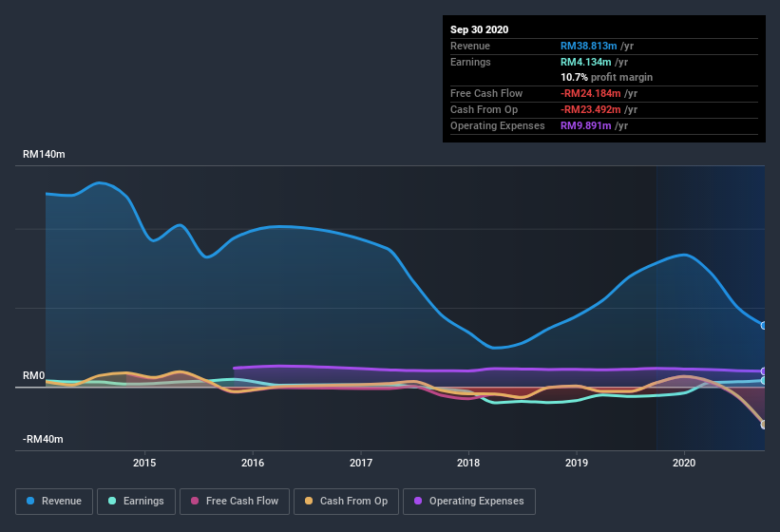Click the Revenue line endpoint marker
The height and width of the screenshot is (532, 780).
(x=764, y=326)
